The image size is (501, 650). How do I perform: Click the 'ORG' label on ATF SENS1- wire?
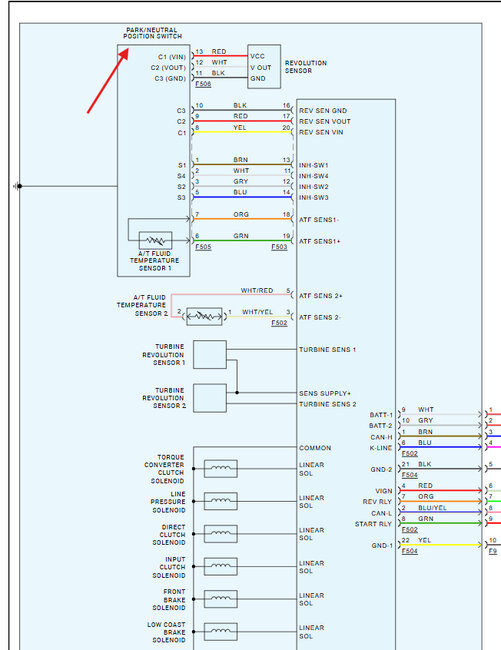pyautogui.click(x=241, y=215)
